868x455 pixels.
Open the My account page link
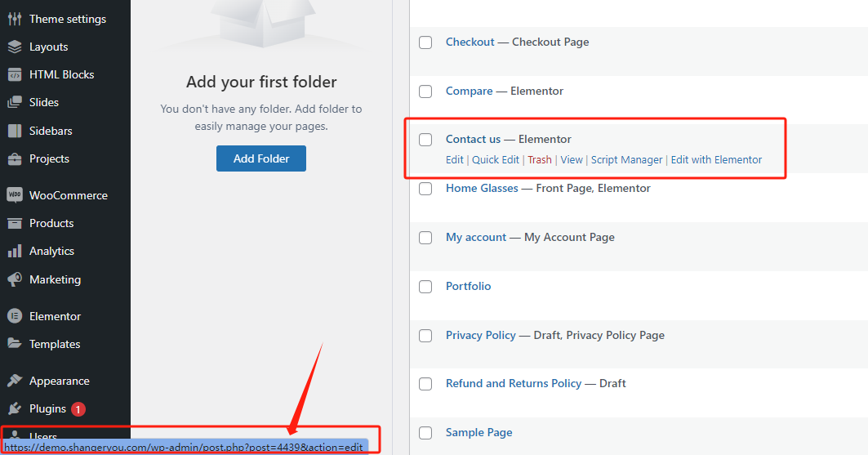pos(476,238)
